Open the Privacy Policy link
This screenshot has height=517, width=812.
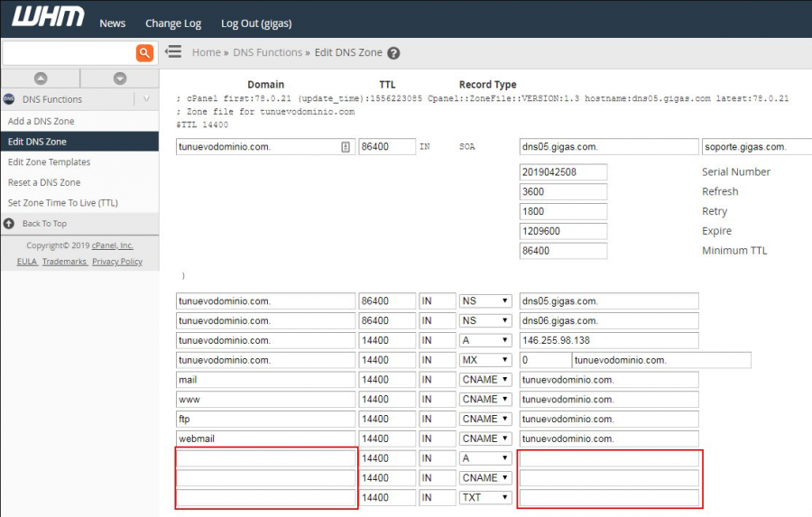117,262
